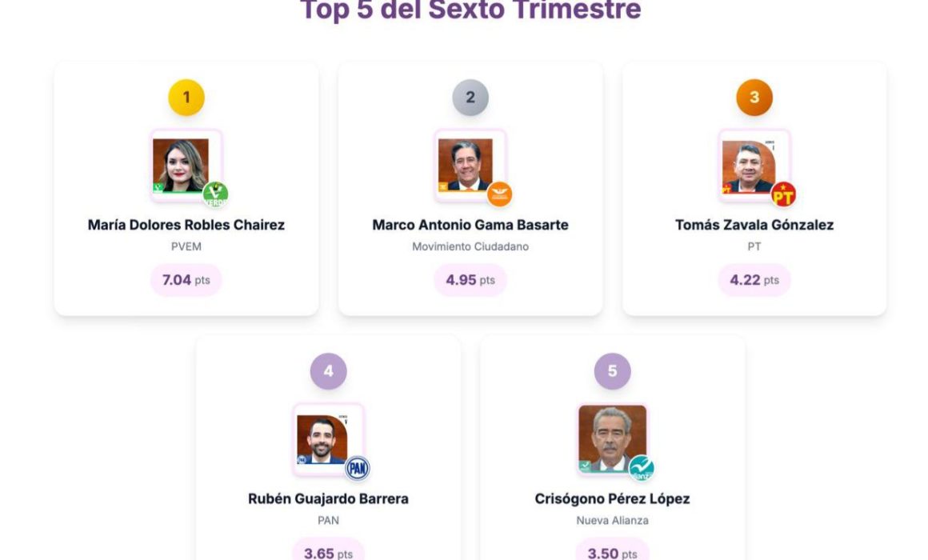Click the 7.04 pts score pill

pos(186,280)
